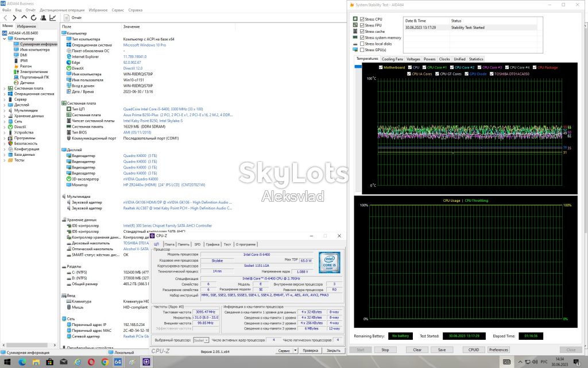Image resolution: width=588 pixels, height=368 pixels.
Task: Expand Мультимедиа tree node
Action: point(4,110)
